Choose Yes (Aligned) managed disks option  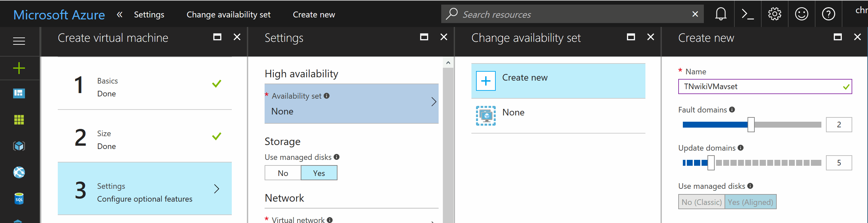(750, 202)
